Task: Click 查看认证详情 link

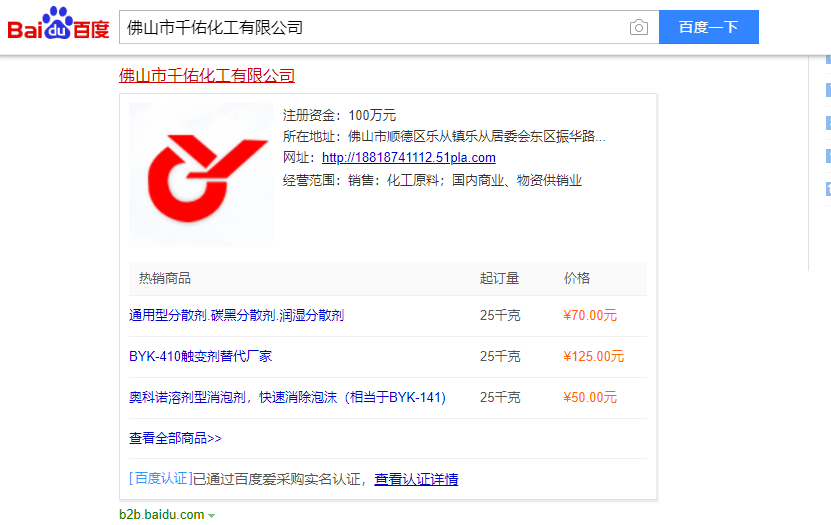Action: pyautogui.click(x=416, y=479)
